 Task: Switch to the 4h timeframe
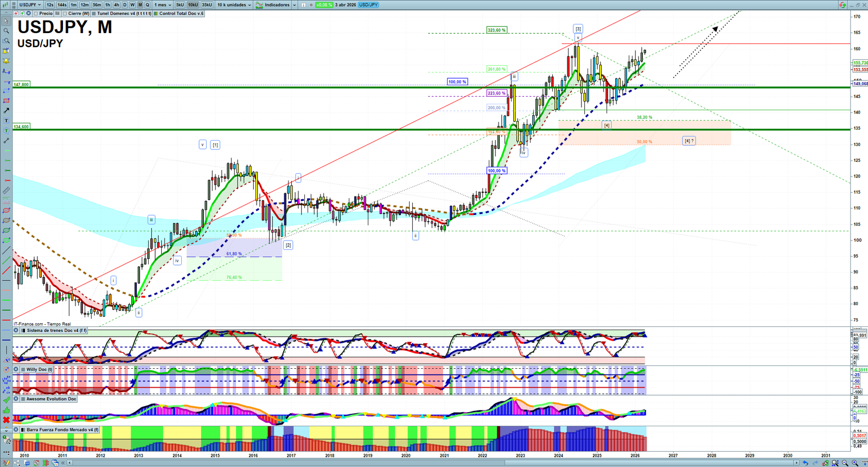click(x=116, y=5)
